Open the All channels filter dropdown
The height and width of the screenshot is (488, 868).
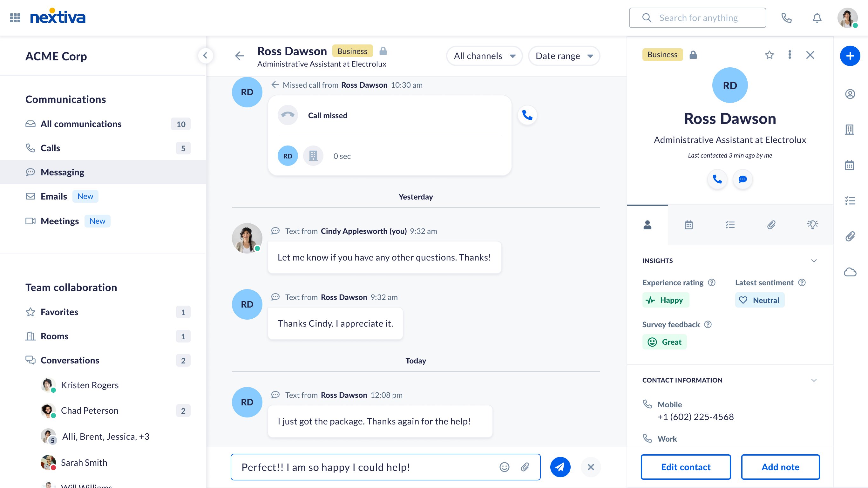(x=484, y=56)
